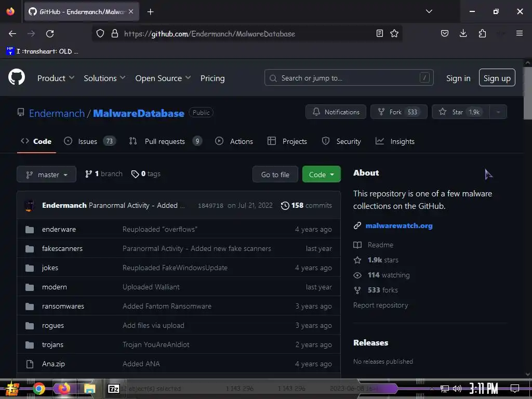Open the master branch selector
The width and height of the screenshot is (532, 399).
tap(46, 175)
